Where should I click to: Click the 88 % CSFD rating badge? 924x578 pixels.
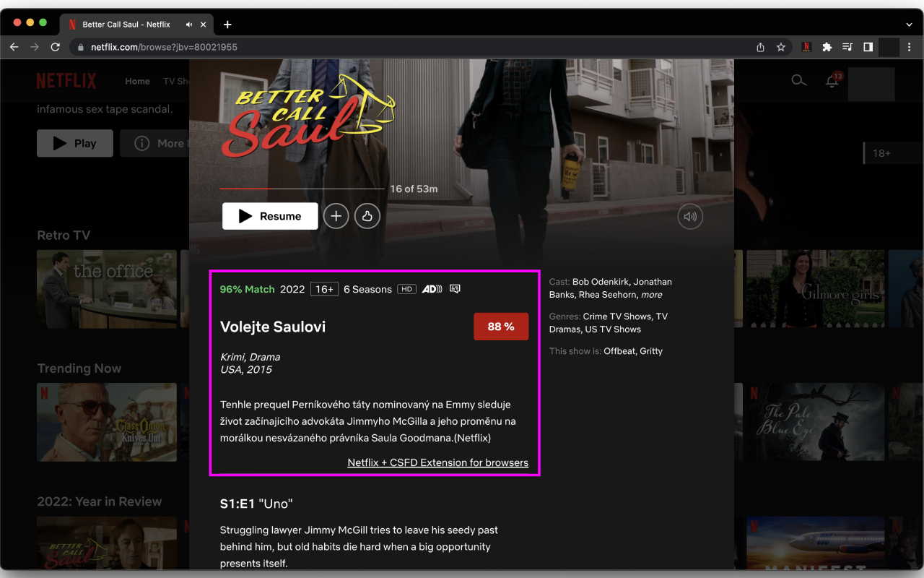click(501, 327)
